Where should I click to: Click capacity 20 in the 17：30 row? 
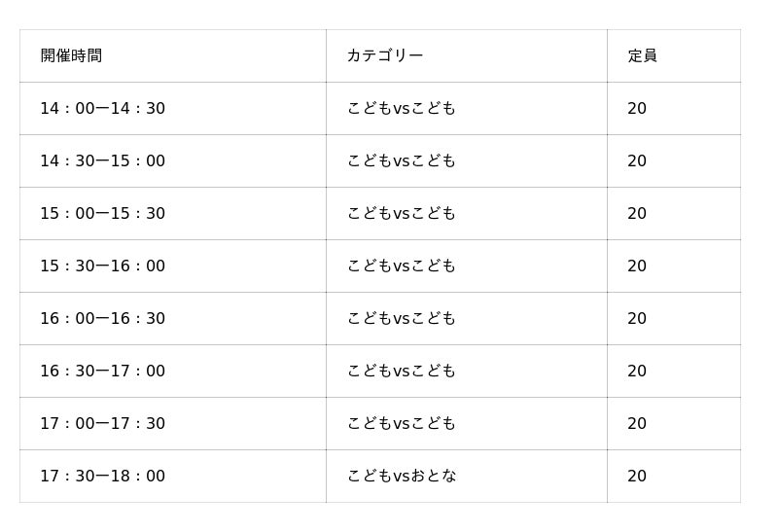tap(637, 477)
